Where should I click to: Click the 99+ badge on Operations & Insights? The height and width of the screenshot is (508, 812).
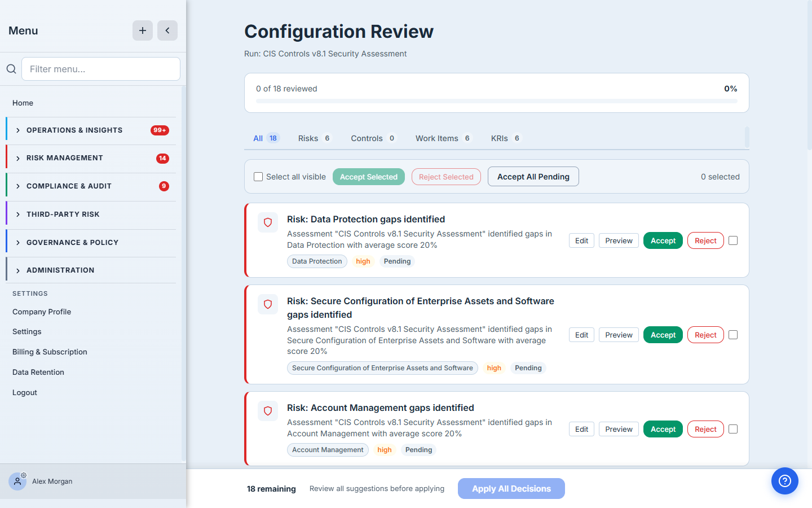(x=160, y=130)
